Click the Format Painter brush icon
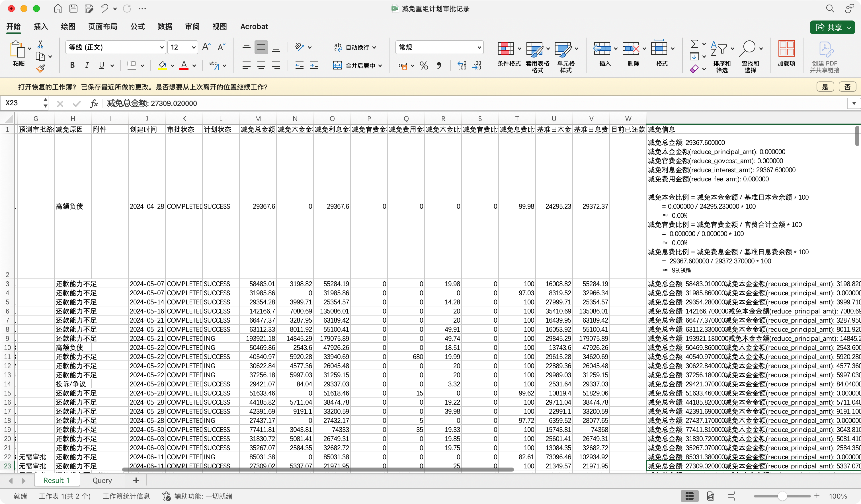 41,69
